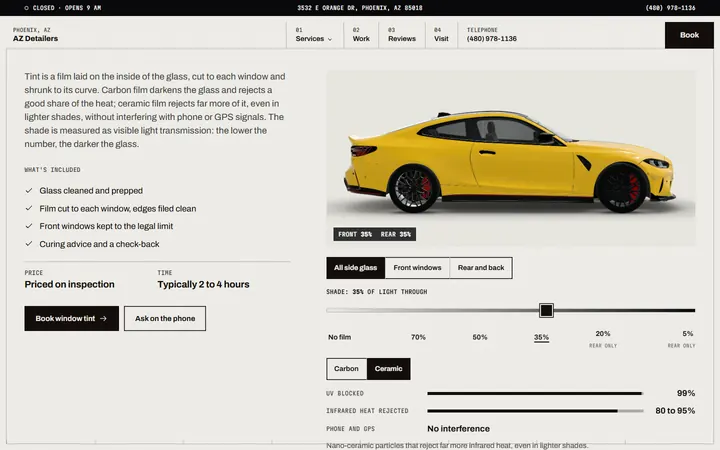
Task: Click the Priced on inspection text
Action: [69, 284]
